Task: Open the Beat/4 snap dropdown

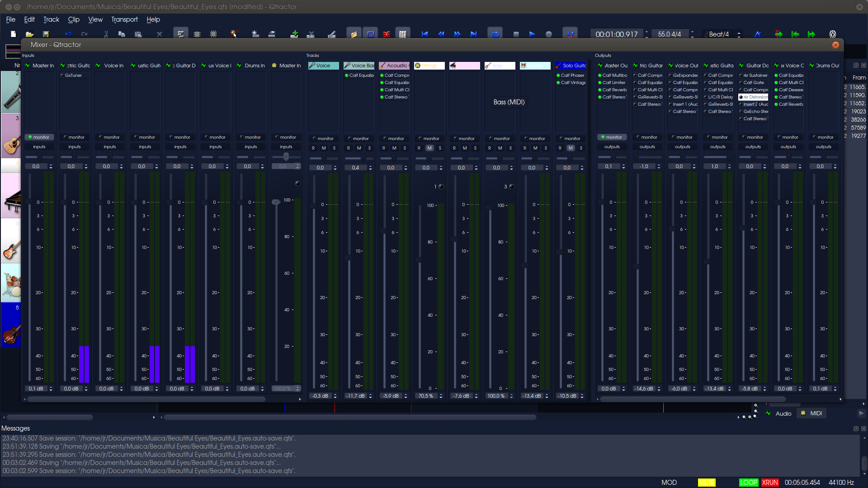Action: tap(722, 34)
